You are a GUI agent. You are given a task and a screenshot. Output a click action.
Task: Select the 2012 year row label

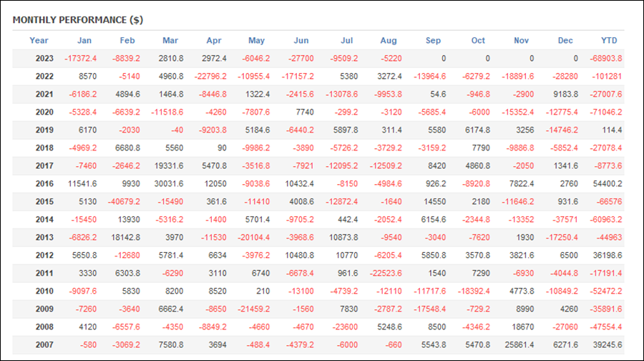[x=44, y=255]
